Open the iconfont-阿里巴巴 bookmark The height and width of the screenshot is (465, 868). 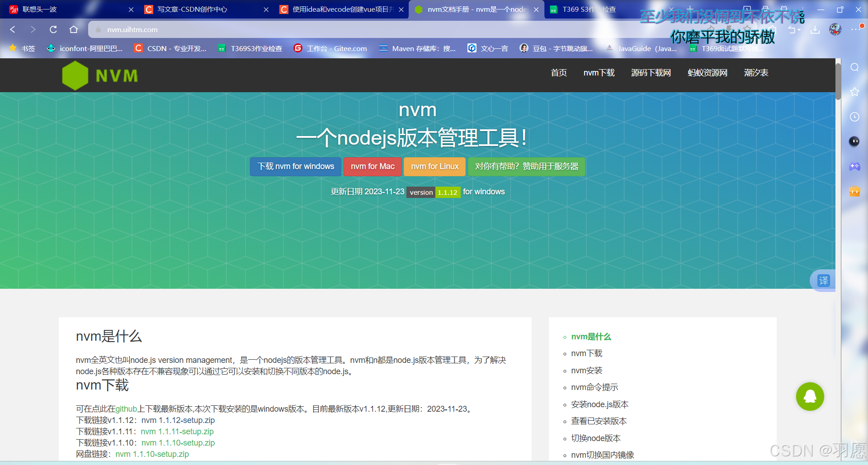point(85,48)
